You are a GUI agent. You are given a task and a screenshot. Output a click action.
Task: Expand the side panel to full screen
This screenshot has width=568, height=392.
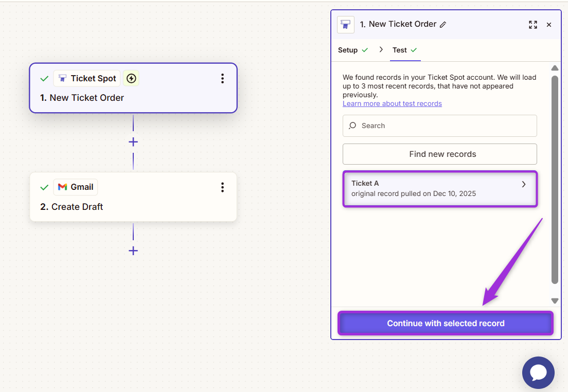point(533,25)
